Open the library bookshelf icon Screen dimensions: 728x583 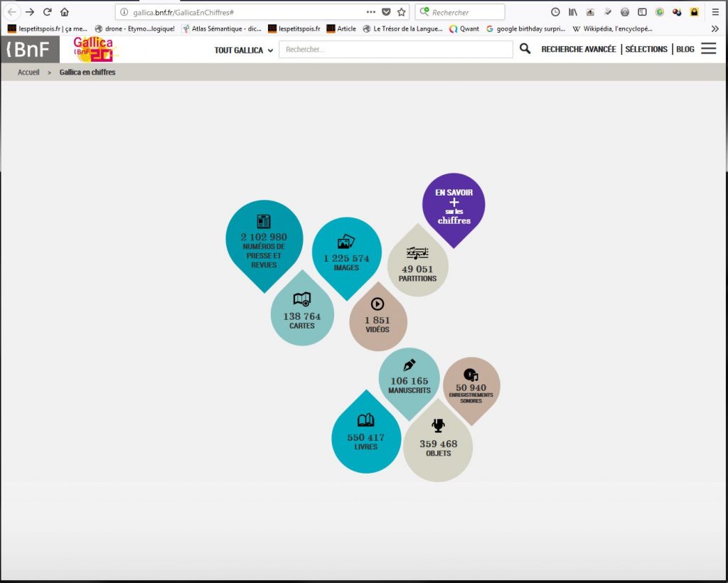pos(573,12)
